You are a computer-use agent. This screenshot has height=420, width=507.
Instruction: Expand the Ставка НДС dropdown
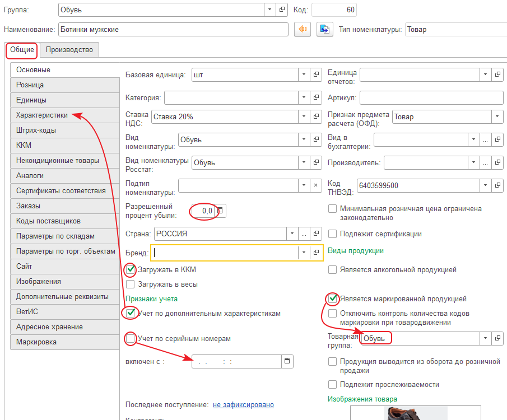tap(304, 116)
